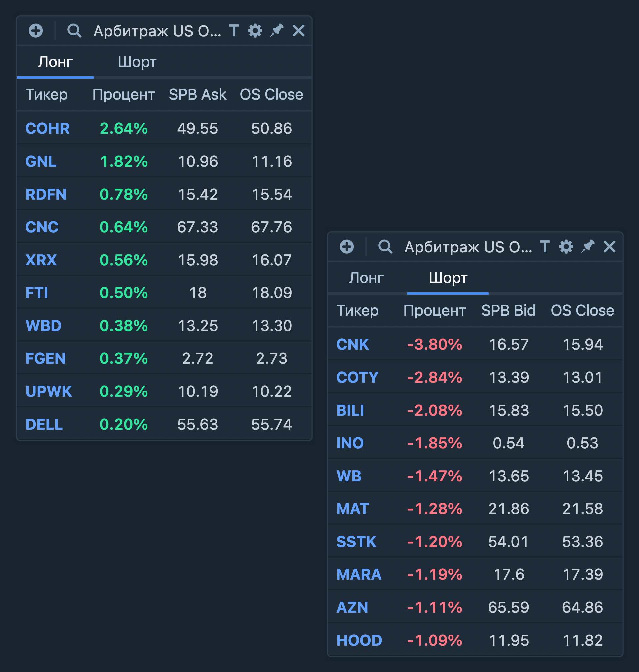The height and width of the screenshot is (672, 639).
Task: Pin the left arbitrage widget
Action: click(x=277, y=30)
